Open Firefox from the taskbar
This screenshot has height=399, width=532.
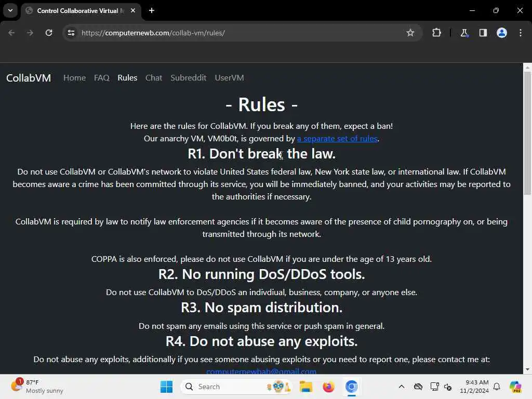[328, 387]
